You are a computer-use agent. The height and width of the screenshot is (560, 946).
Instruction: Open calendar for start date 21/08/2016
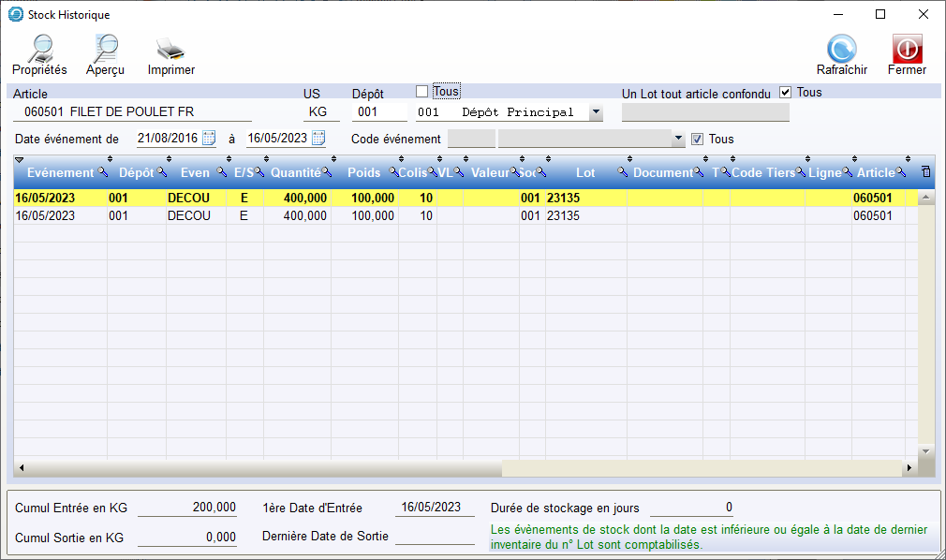pos(209,139)
